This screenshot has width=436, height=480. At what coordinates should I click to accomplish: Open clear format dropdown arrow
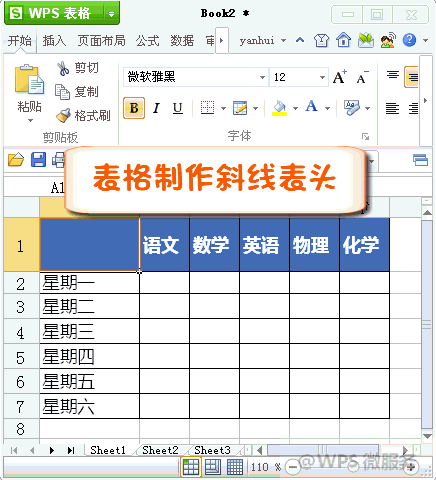tap(368, 108)
